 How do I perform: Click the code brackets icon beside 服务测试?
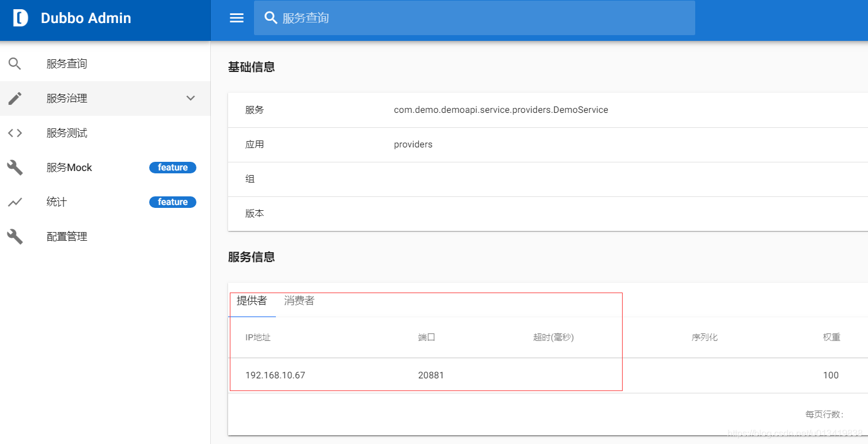[15, 133]
